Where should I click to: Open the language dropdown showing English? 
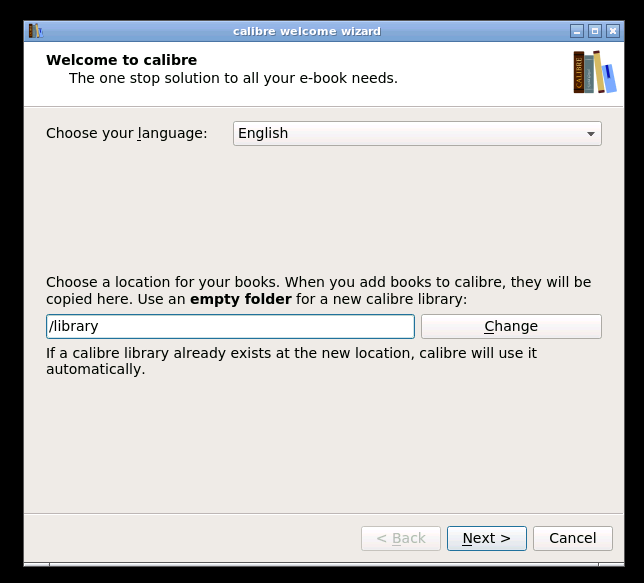click(417, 134)
